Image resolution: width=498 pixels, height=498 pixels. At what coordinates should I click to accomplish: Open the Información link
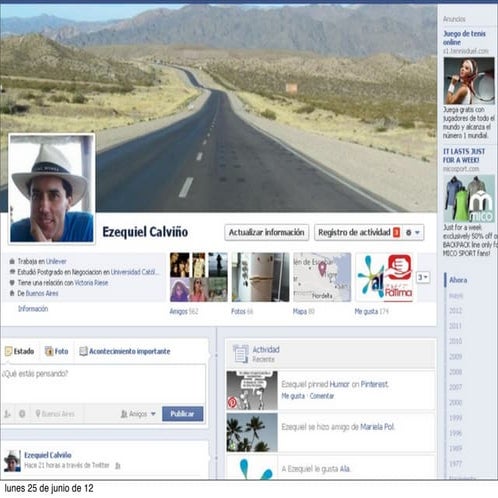33,309
